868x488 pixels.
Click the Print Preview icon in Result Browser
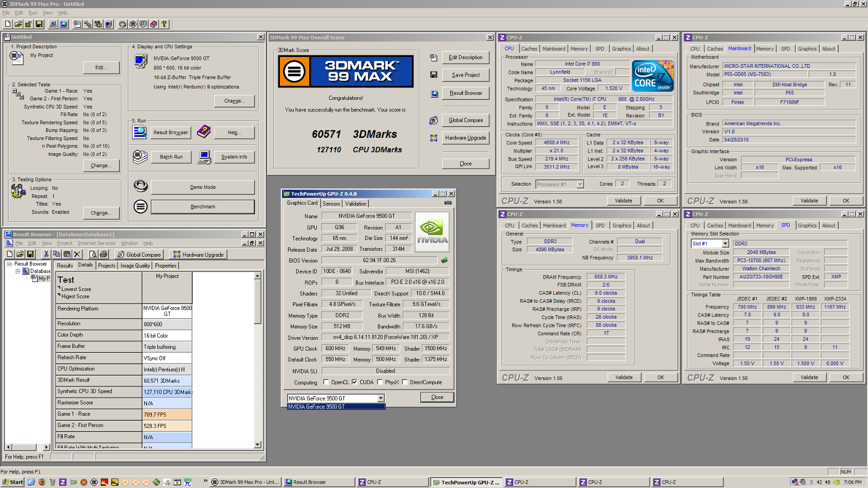click(93, 254)
